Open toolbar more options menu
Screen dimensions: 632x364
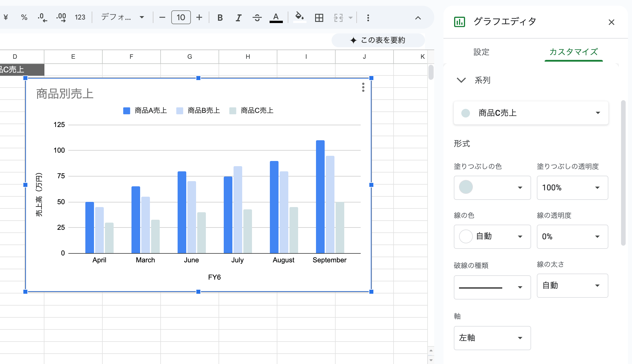pos(368,18)
